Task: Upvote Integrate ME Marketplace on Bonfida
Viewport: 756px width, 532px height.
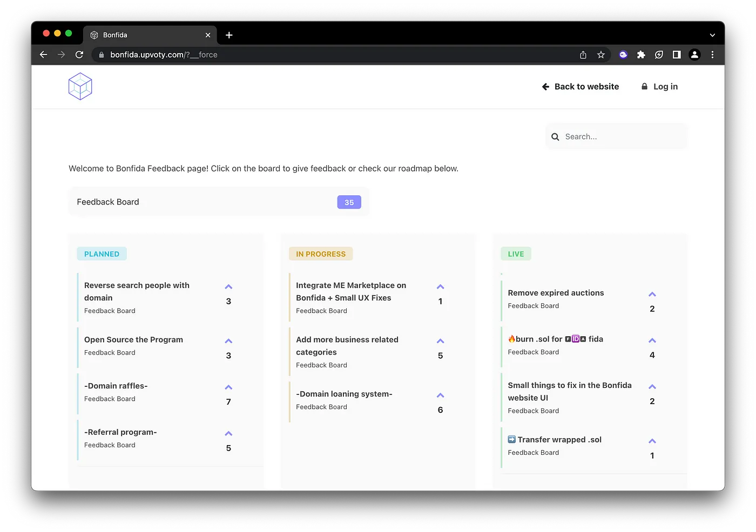Action: tap(440, 287)
